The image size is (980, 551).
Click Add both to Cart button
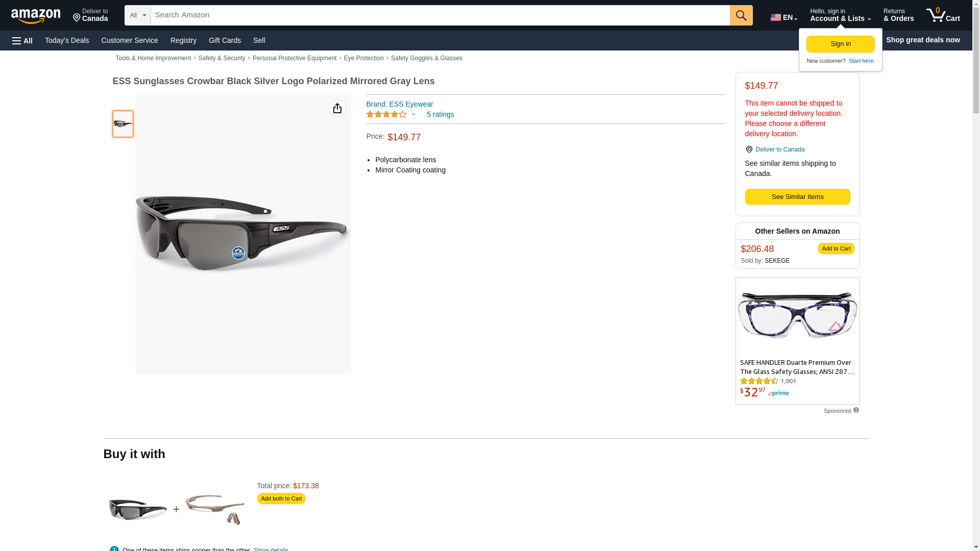(x=281, y=498)
